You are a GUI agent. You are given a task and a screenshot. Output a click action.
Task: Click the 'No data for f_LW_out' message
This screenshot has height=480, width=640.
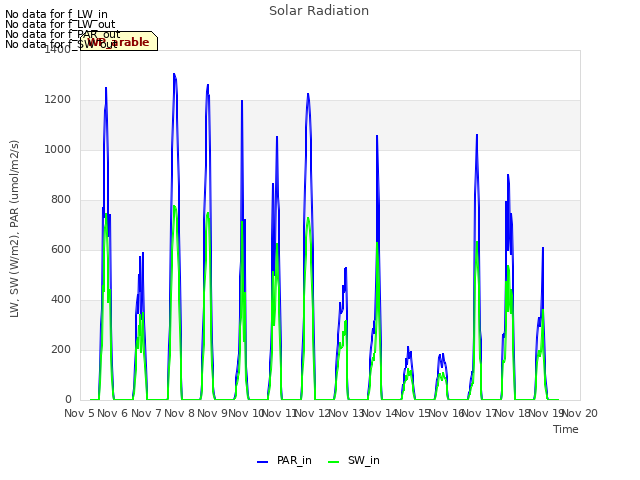(x=60, y=24)
